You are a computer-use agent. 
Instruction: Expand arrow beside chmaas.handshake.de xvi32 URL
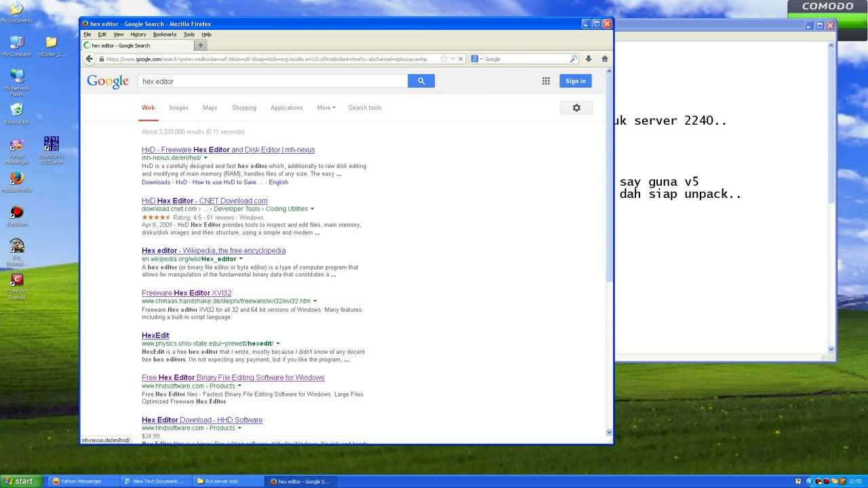[315, 301]
